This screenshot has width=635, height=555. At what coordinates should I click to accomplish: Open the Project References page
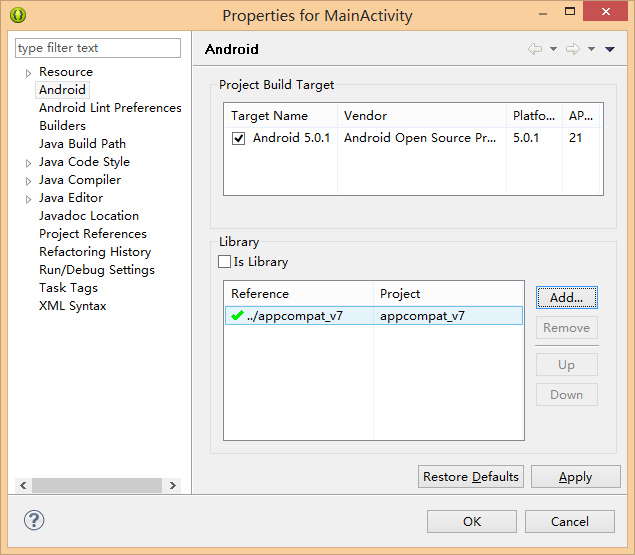click(93, 234)
